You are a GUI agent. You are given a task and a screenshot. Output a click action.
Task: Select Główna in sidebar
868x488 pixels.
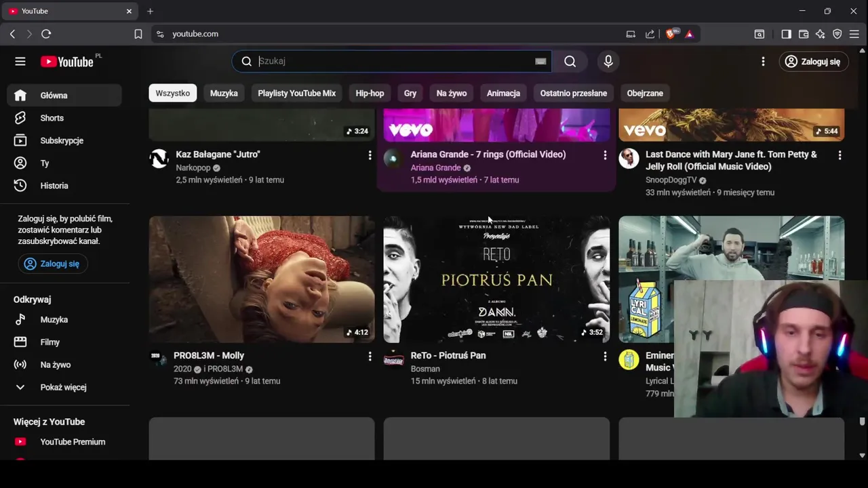point(64,96)
